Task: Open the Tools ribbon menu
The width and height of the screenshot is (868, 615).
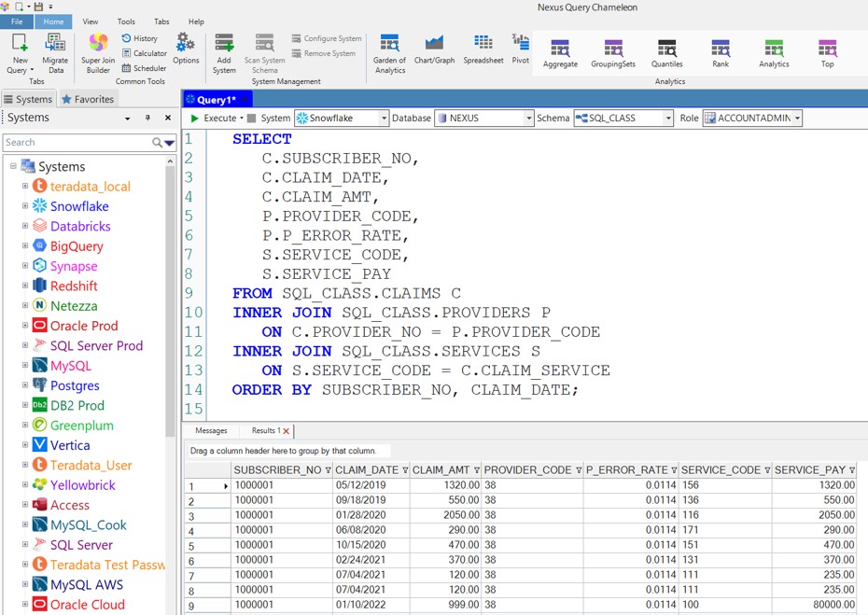Action: tap(126, 21)
